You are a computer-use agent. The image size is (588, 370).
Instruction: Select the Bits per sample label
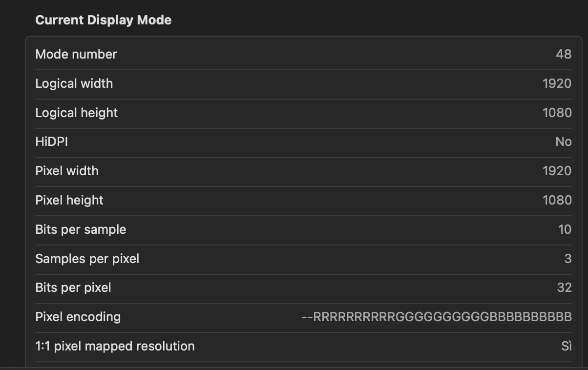pyautogui.click(x=81, y=229)
